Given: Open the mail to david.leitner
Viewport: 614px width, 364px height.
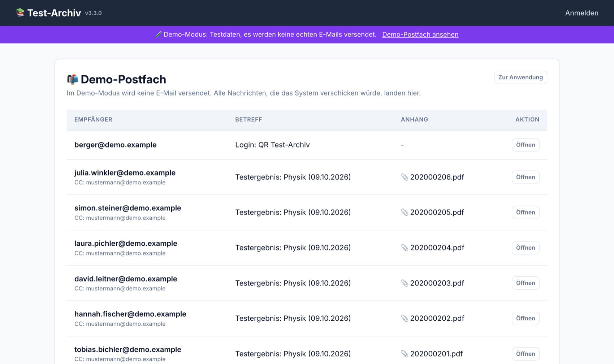Looking at the screenshot, I should [526, 283].
